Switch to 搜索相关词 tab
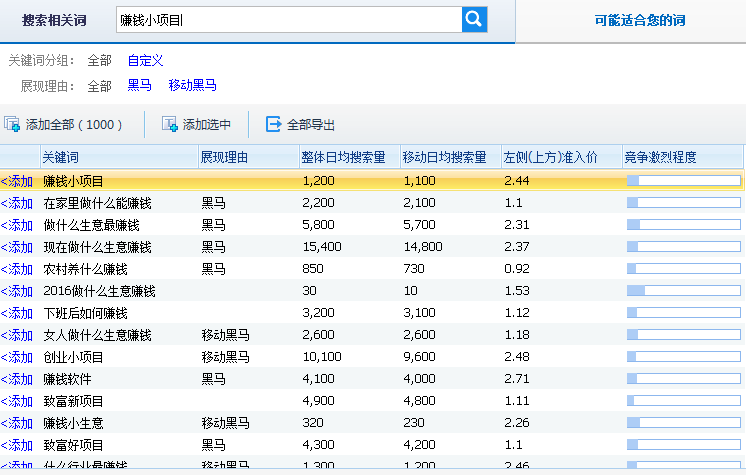 click(54, 20)
